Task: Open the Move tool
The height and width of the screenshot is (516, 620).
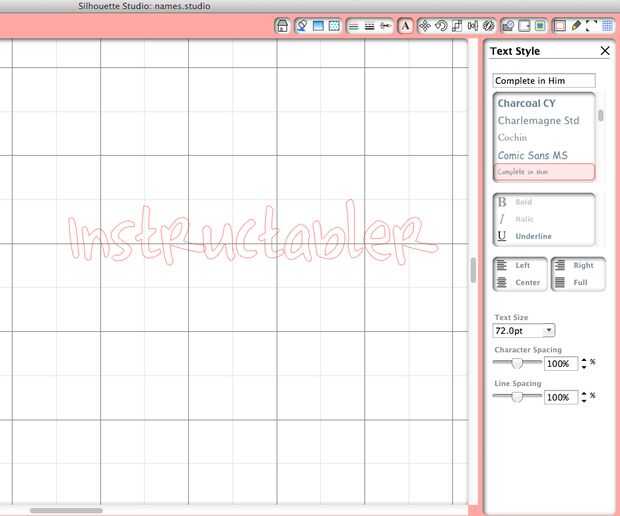Action: point(425,26)
